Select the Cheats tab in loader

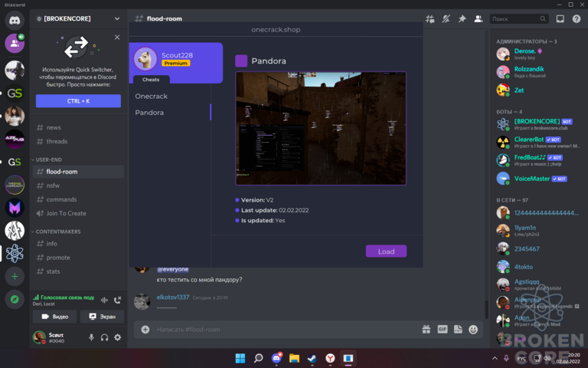[151, 80]
